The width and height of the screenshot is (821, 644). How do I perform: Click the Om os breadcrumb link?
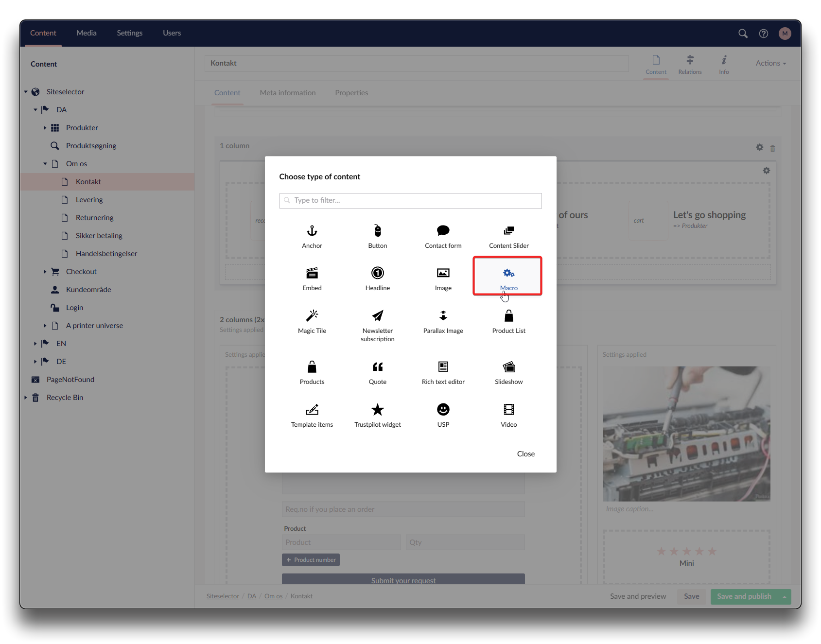pyautogui.click(x=273, y=596)
